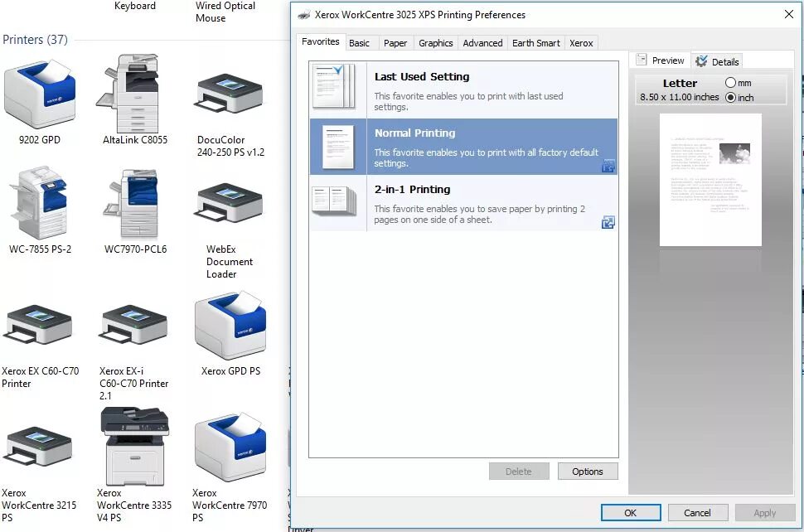Select the WC7970-PCL6 printer icon
The width and height of the screenshot is (804, 532).
coord(131,204)
